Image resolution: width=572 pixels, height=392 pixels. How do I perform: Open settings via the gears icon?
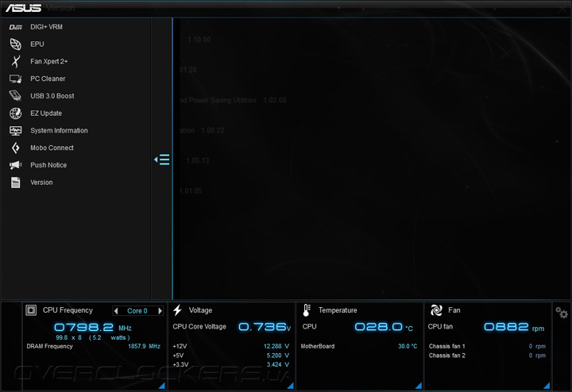562,313
